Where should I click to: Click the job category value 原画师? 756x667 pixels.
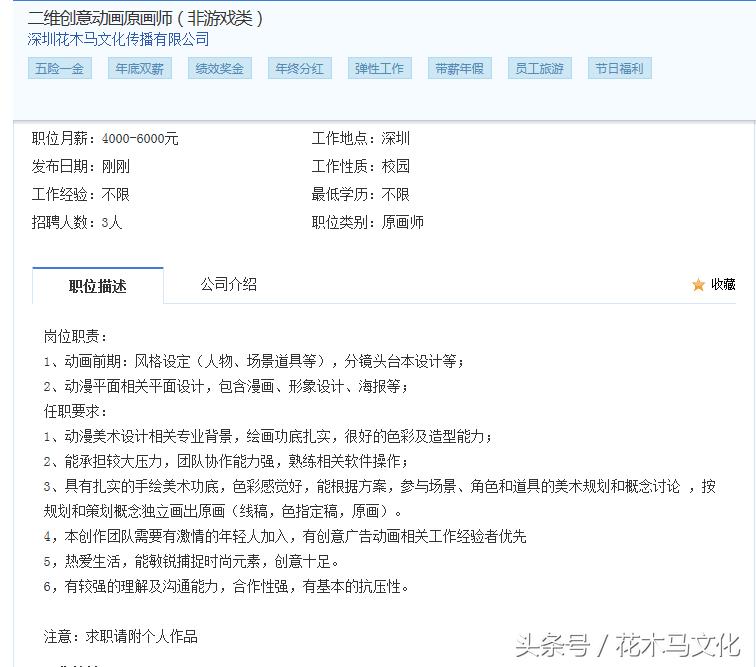403,222
